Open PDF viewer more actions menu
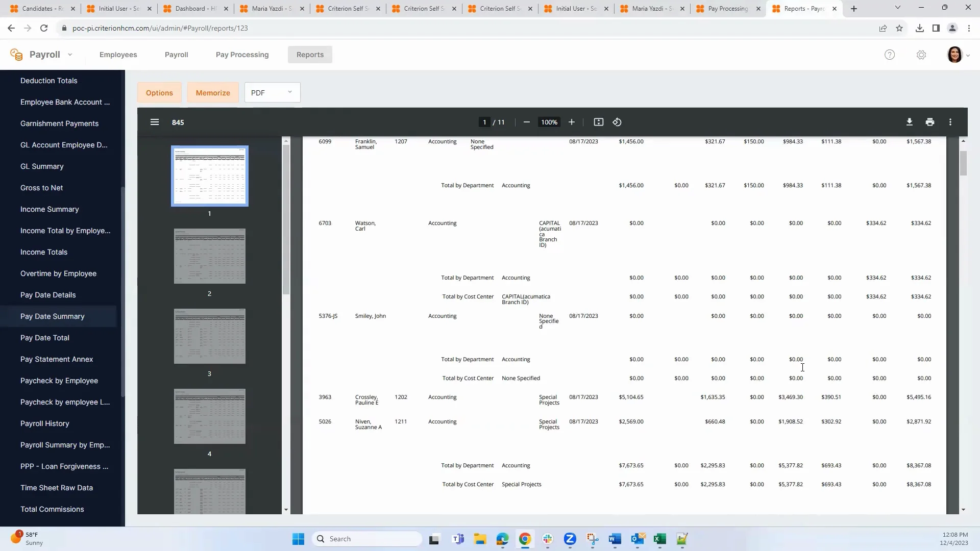 [x=950, y=122]
